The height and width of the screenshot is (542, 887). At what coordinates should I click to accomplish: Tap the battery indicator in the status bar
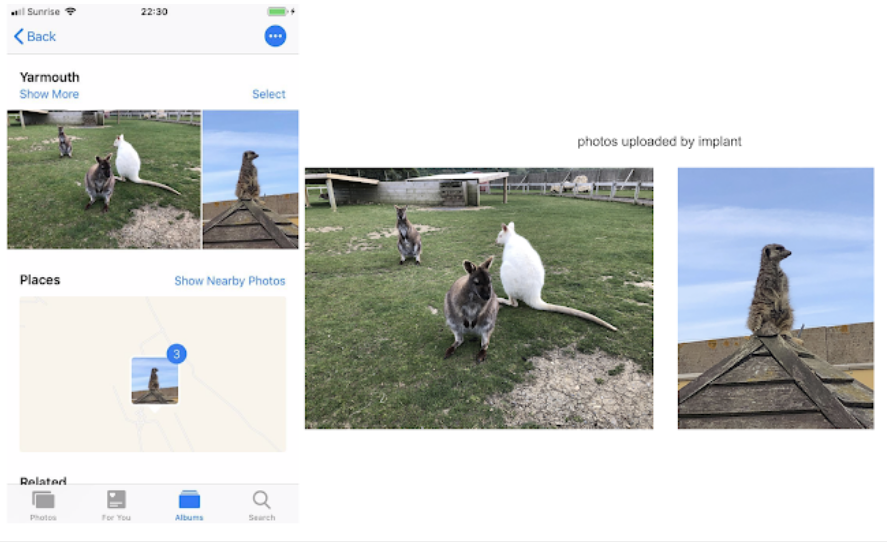point(278,11)
